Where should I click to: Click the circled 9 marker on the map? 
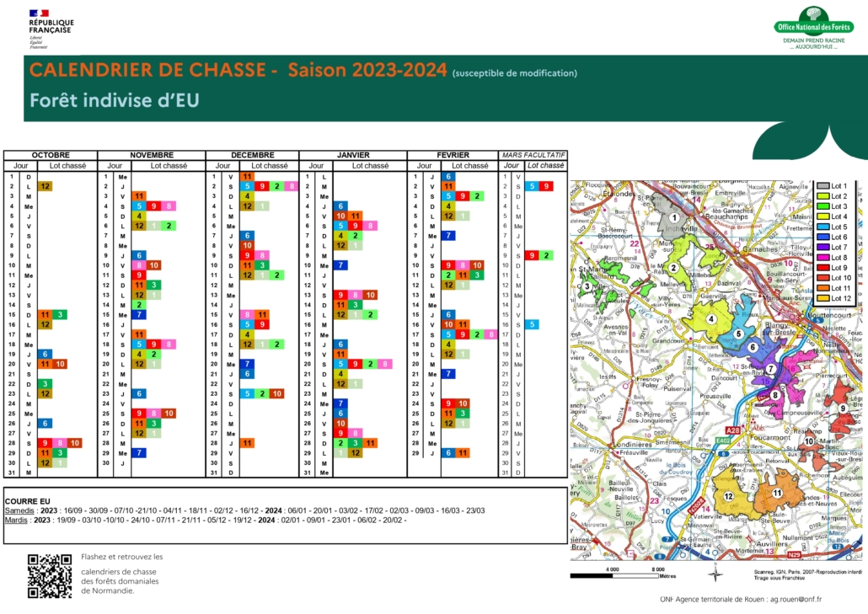tap(843, 408)
